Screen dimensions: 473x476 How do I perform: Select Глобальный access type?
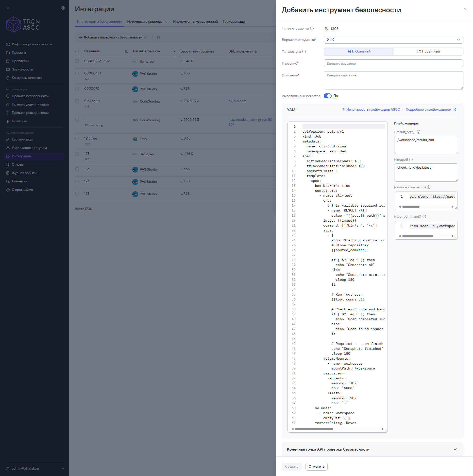[359, 52]
